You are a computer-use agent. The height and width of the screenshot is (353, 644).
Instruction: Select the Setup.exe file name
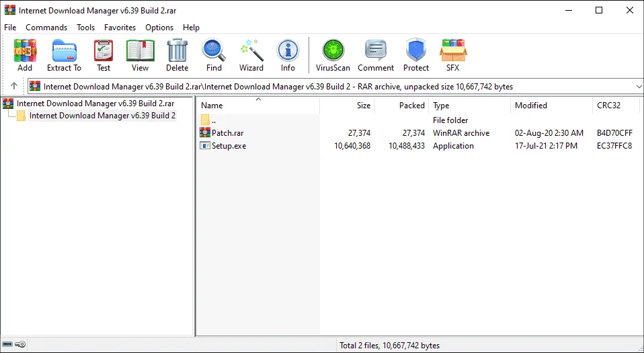pos(229,146)
